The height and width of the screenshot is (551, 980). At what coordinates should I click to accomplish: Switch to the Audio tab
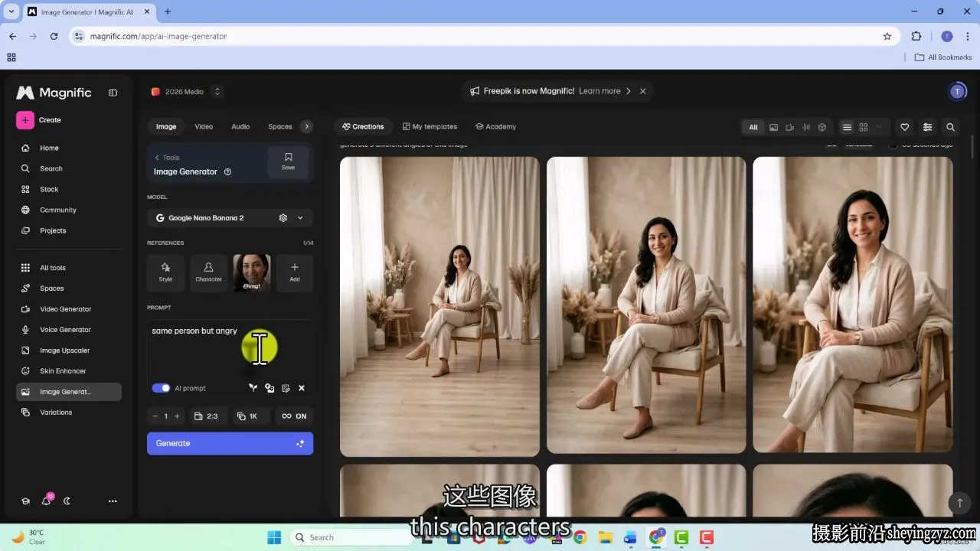click(240, 127)
